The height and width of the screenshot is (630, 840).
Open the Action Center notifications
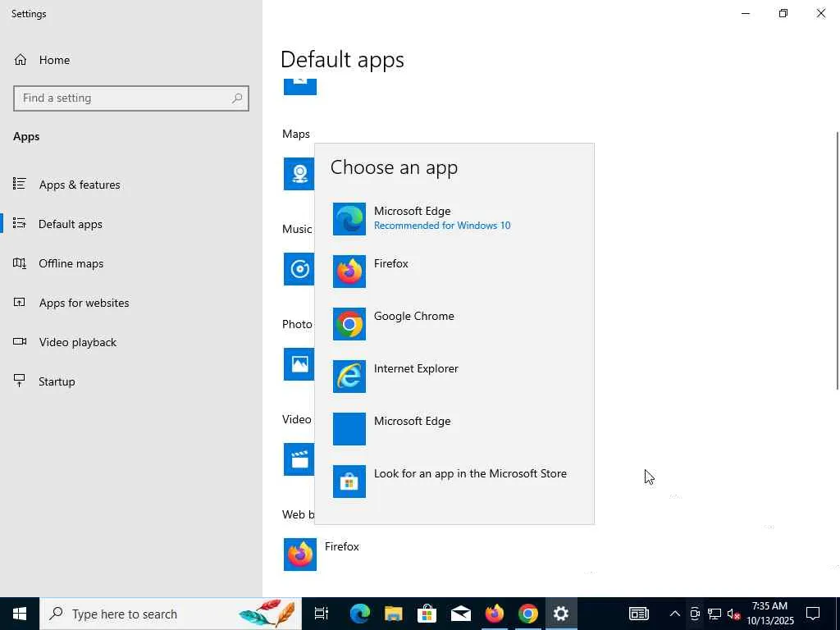pos(813,614)
